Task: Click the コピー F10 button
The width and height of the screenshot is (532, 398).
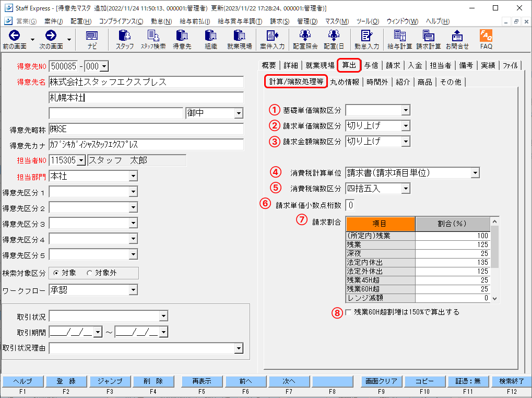Action: point(425,381)
